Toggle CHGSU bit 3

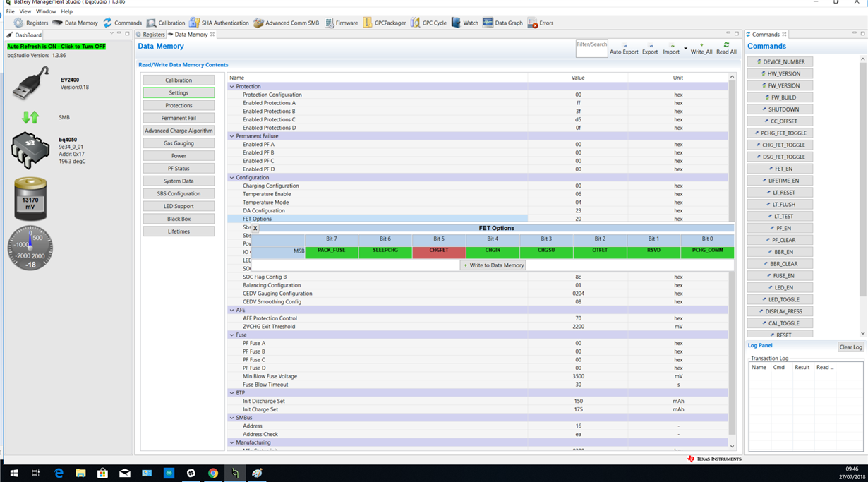tap(546, 251)
